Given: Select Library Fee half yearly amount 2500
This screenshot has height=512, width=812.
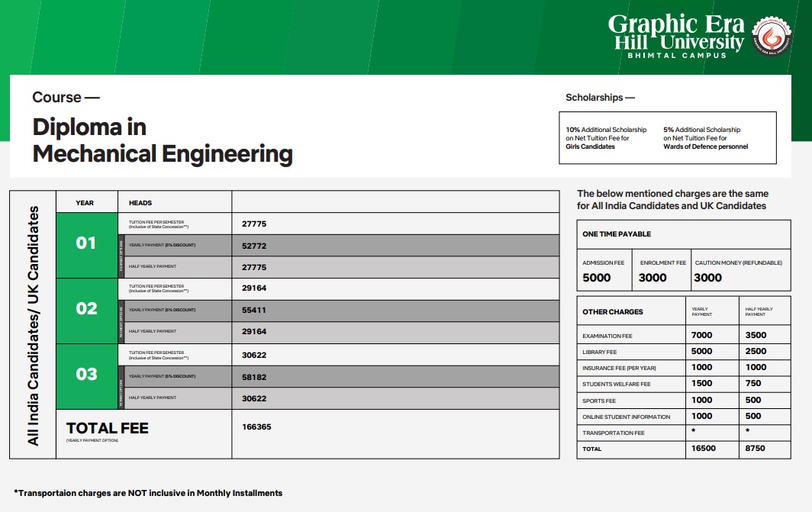Looking at the screenshot, I should click(756, 351).
